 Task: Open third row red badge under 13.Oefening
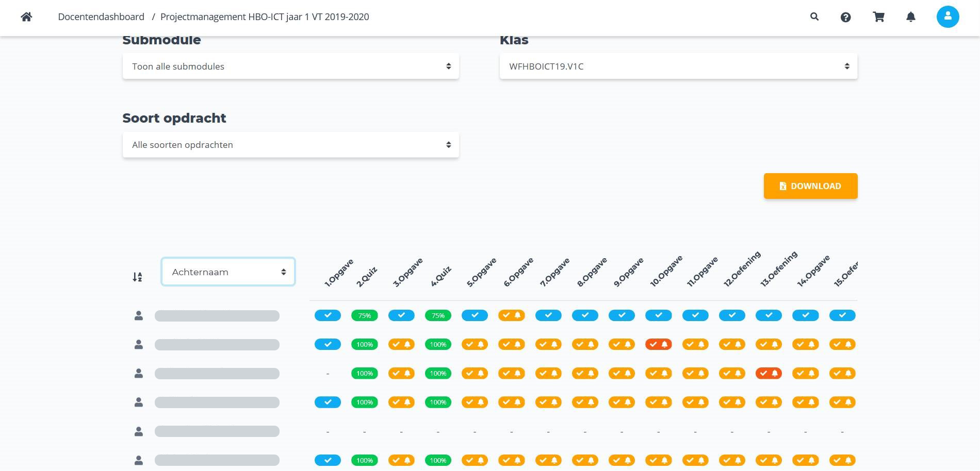(769, 373)
